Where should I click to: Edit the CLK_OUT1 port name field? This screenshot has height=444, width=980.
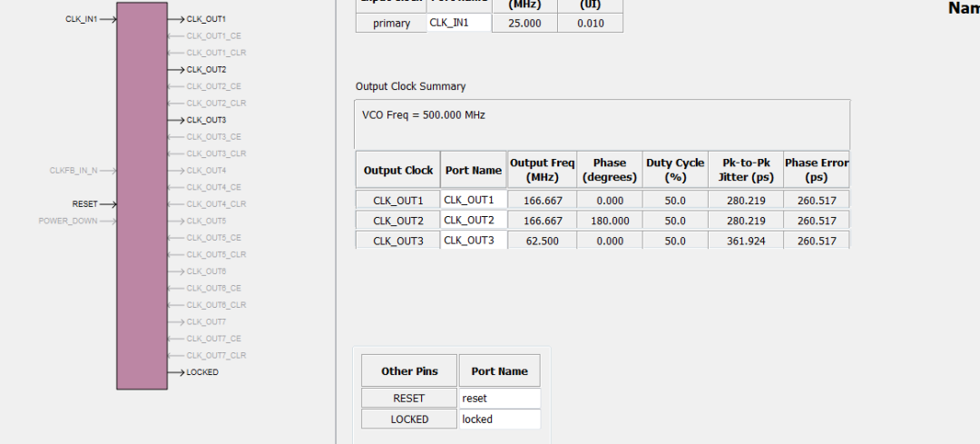pos(474,200)
